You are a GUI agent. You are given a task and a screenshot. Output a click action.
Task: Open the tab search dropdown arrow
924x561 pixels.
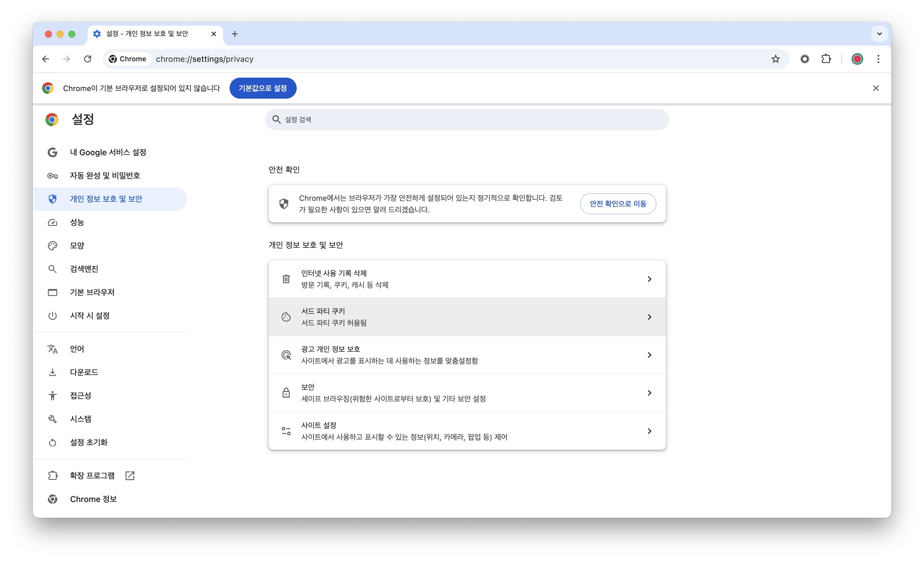879,34
